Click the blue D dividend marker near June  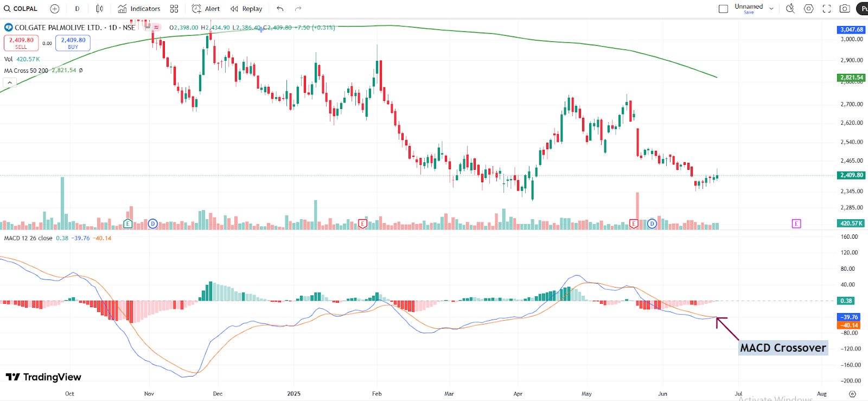click(652, 224)
